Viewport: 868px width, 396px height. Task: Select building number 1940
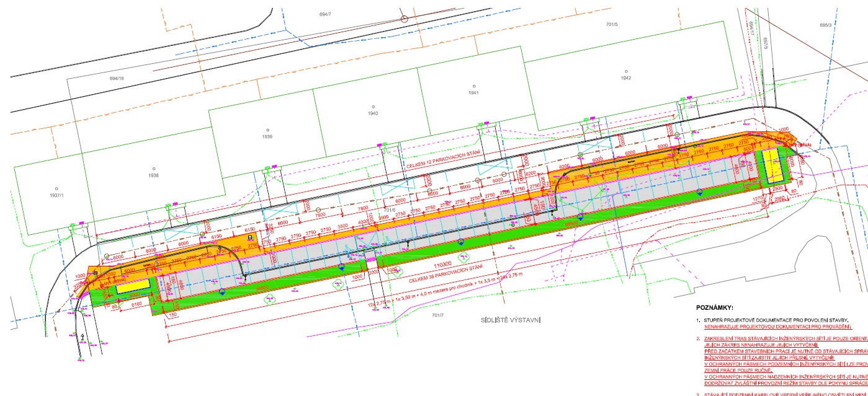point(372,114)
